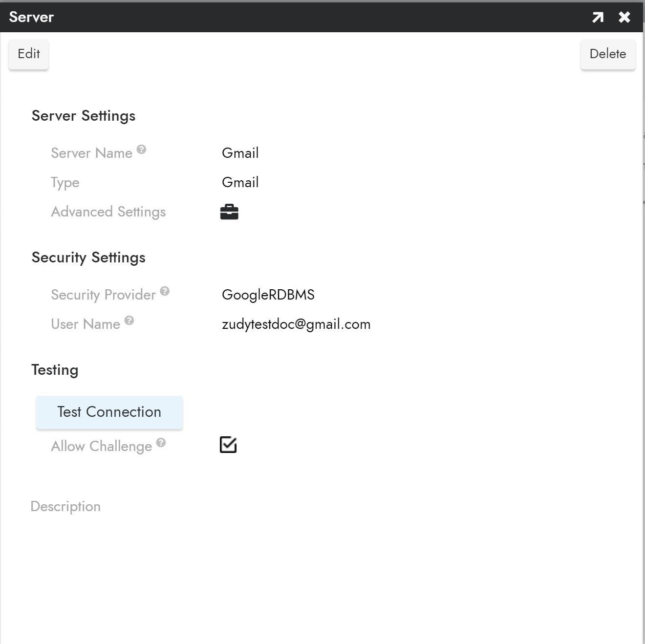Click the Server title bar label
645x644 pixels.
31,17
